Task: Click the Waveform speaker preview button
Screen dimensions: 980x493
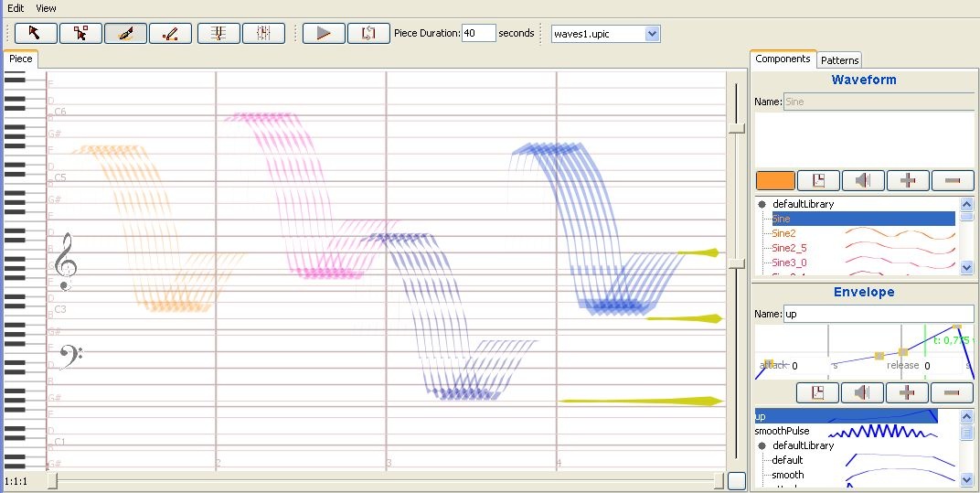Action: (x=863, y=180)
